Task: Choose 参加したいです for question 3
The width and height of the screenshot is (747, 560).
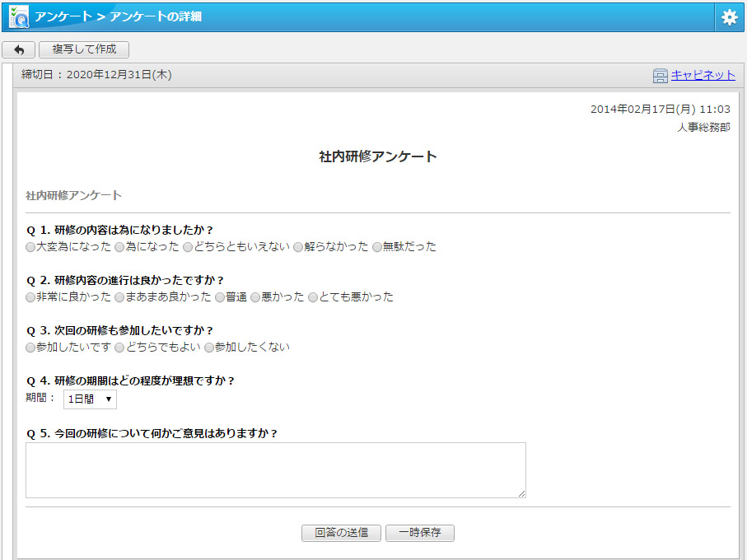Action: click(x=30, y=348)
